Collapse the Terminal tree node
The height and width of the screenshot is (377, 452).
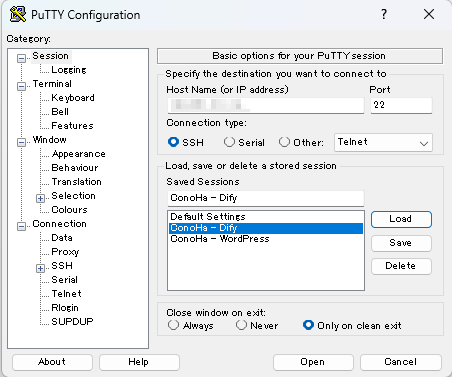point(21,86)
